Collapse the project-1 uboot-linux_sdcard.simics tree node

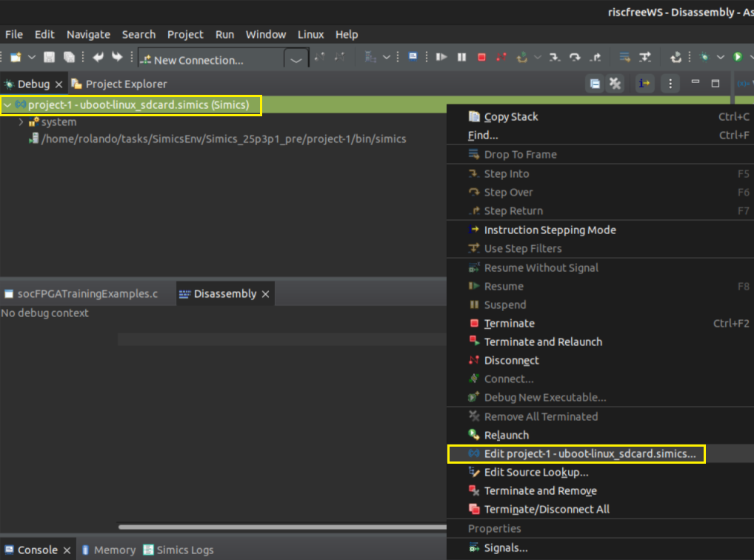click(7, 105)
